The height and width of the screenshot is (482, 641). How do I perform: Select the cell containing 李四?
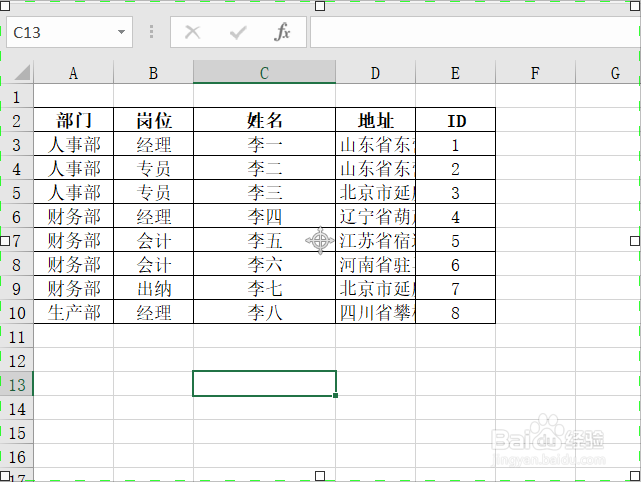[x=264, y=216]
